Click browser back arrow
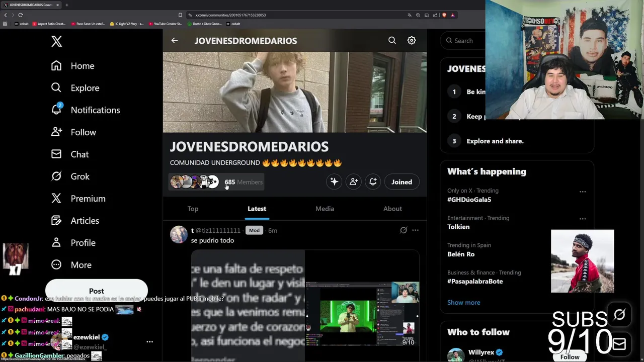The image size is (644, 362). coord(6,15)
